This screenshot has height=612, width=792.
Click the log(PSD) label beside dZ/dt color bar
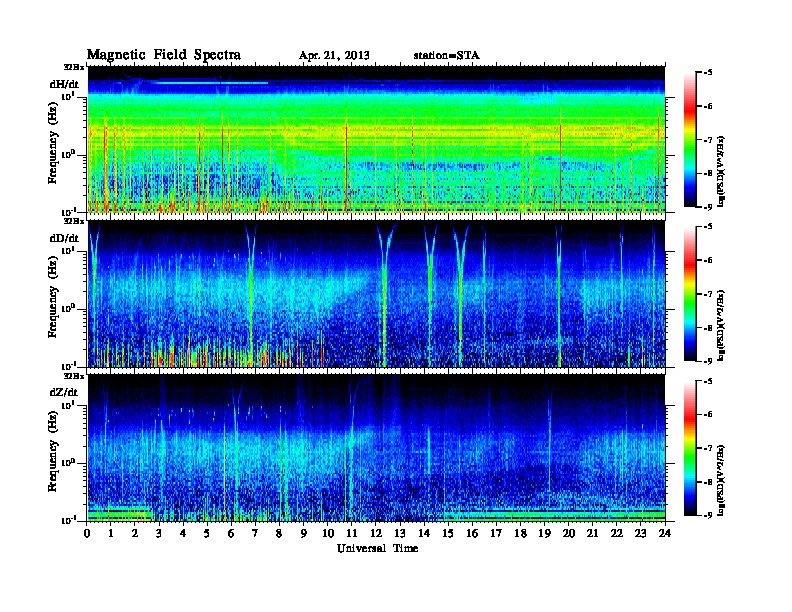pyautogui.click(x=721, y=480)
